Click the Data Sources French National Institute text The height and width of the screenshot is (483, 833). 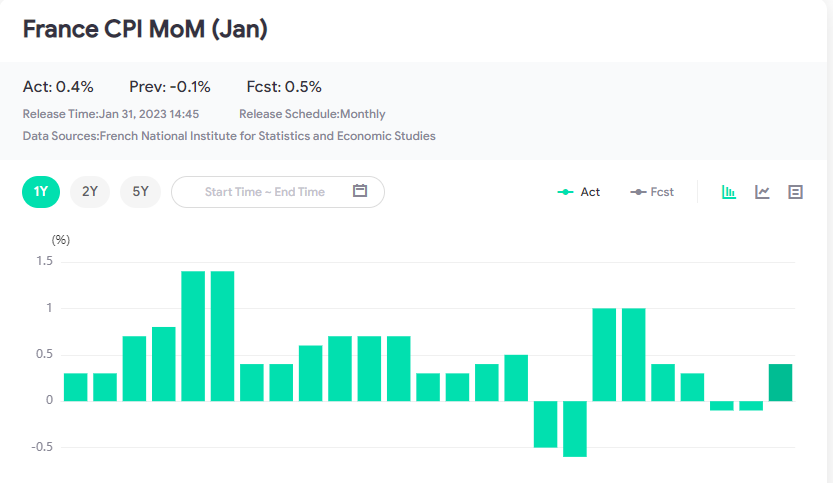[x=229, y=136]
